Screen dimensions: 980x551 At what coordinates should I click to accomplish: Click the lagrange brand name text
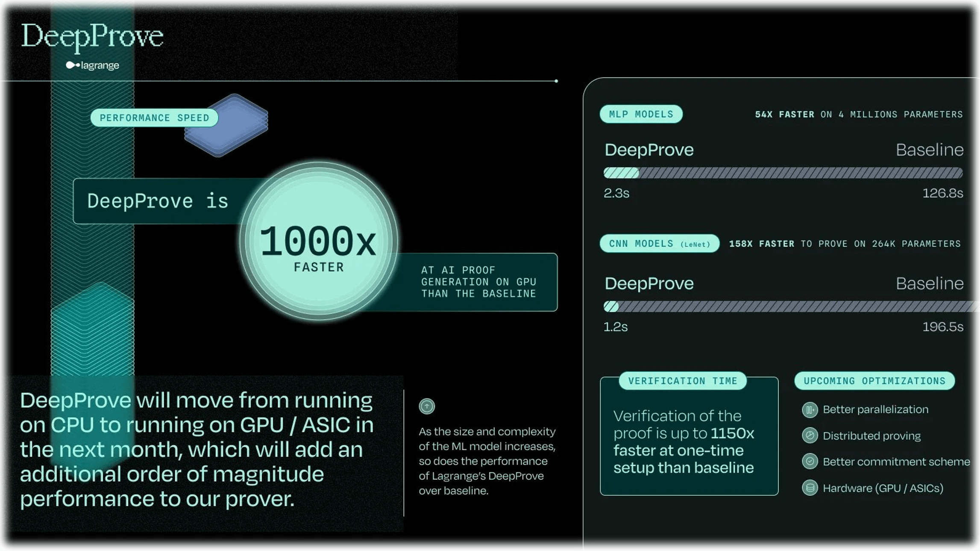click(x=100, y=65)
